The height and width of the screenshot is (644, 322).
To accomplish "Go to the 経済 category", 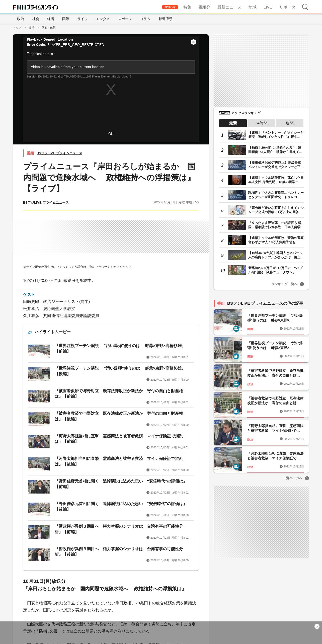I will [x=51, y=19].
